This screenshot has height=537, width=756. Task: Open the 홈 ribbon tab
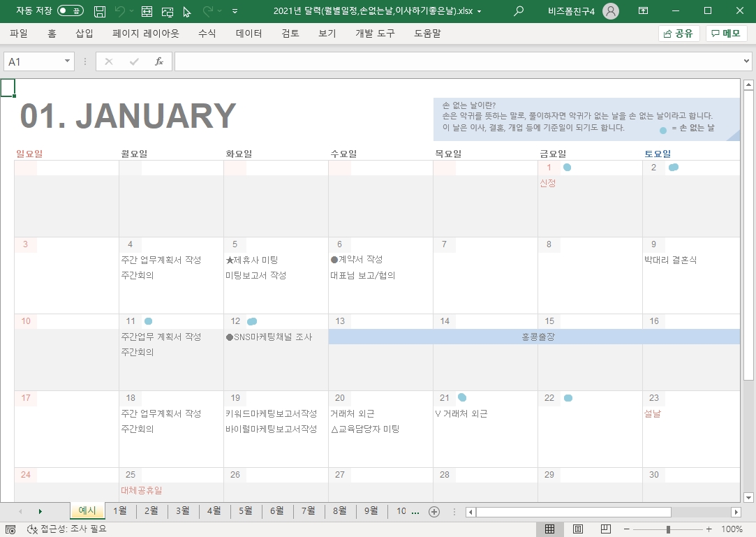[x=52, y=34]
